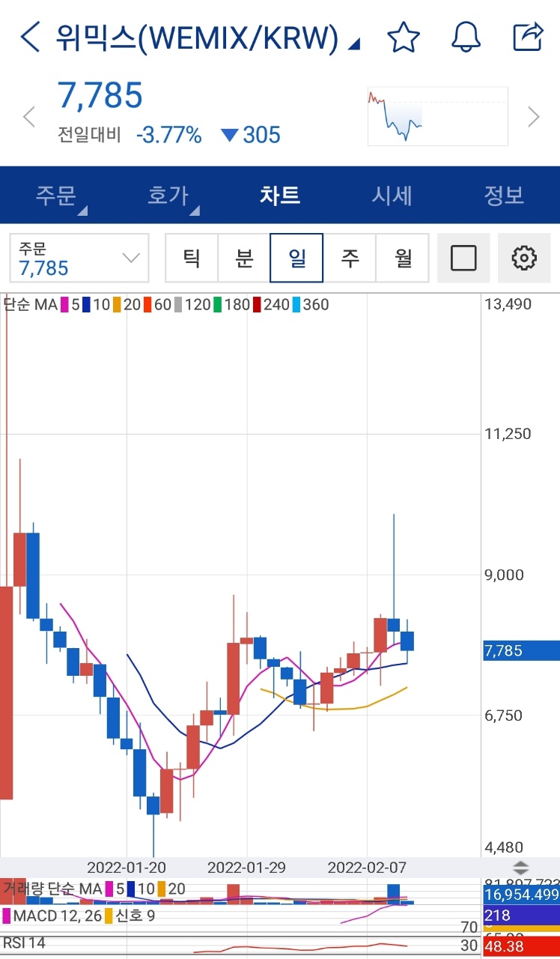This screenshot has width=560, height=959.
Task: Select the 월 monthly chart interval
Action: (403, 258)
